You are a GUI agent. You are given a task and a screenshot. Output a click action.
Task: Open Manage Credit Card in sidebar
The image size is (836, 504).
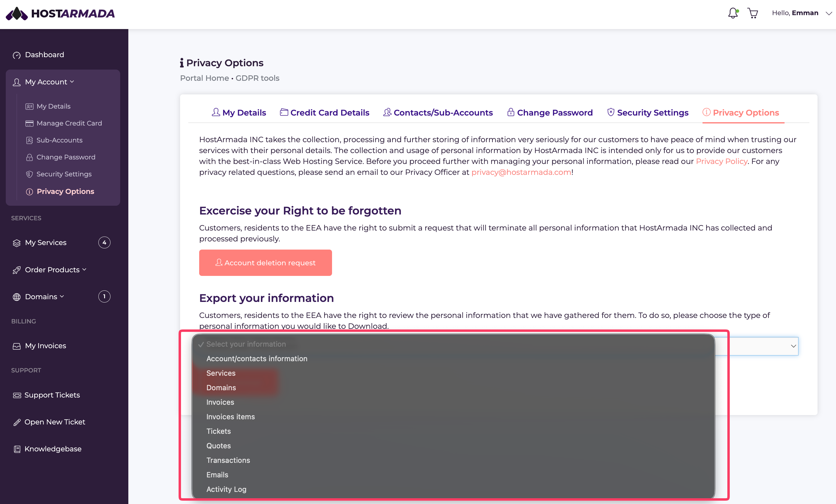pos(69,123)
